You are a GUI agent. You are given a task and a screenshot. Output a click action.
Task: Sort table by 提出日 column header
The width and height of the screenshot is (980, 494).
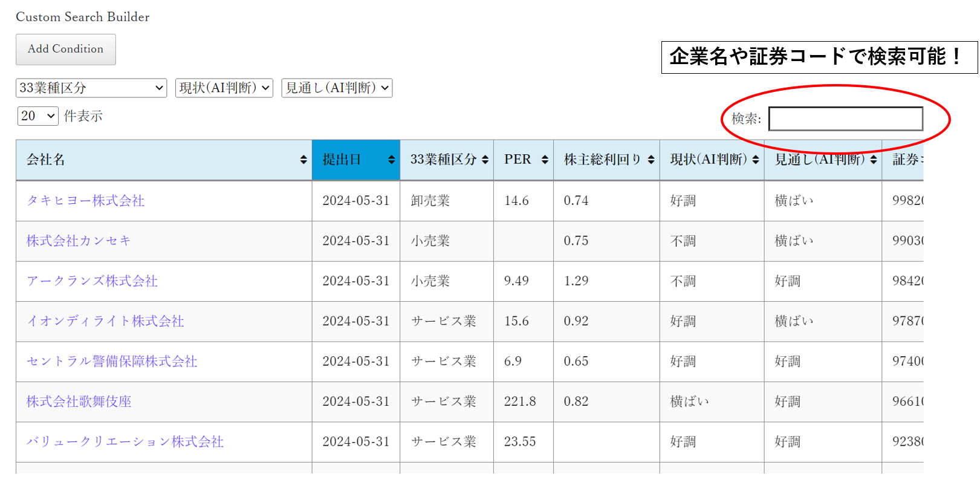356,160
